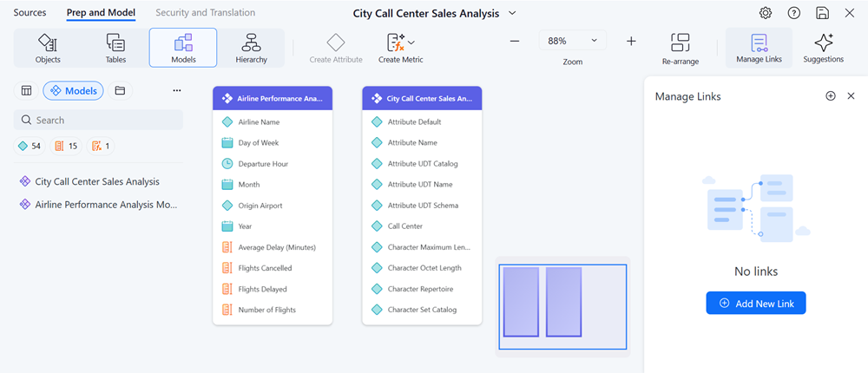This screenshot has height=373, width=868.
Task: Open settings via the gear icon
Action: click(766, 13)
